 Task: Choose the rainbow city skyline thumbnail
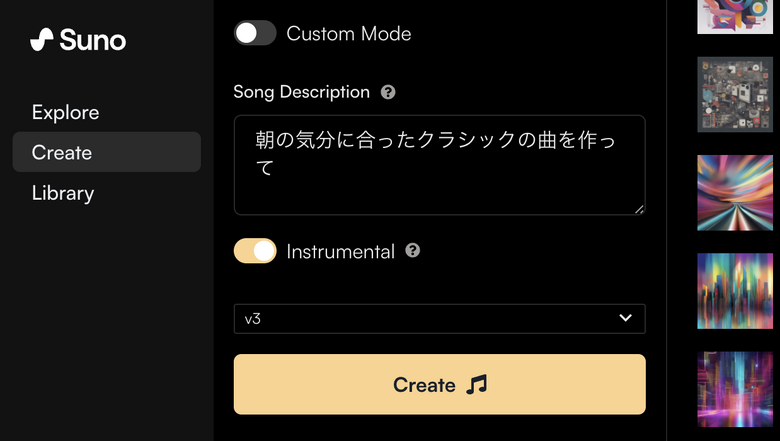tap(735, 291)
